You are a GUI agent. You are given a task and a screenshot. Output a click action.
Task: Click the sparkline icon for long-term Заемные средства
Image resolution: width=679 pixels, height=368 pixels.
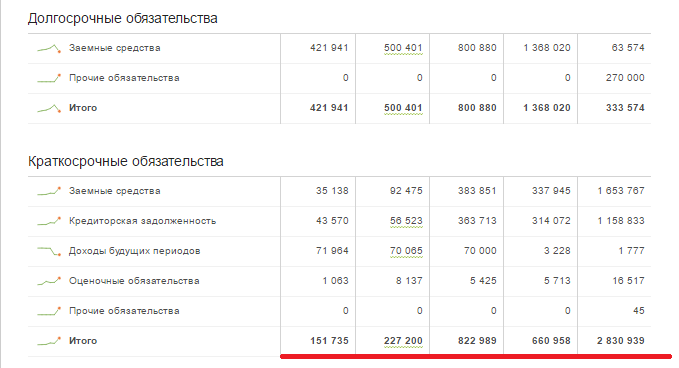point(49,48)
